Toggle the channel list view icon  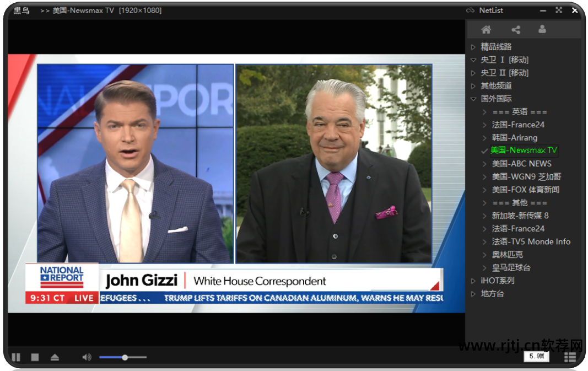coord(570,357)
